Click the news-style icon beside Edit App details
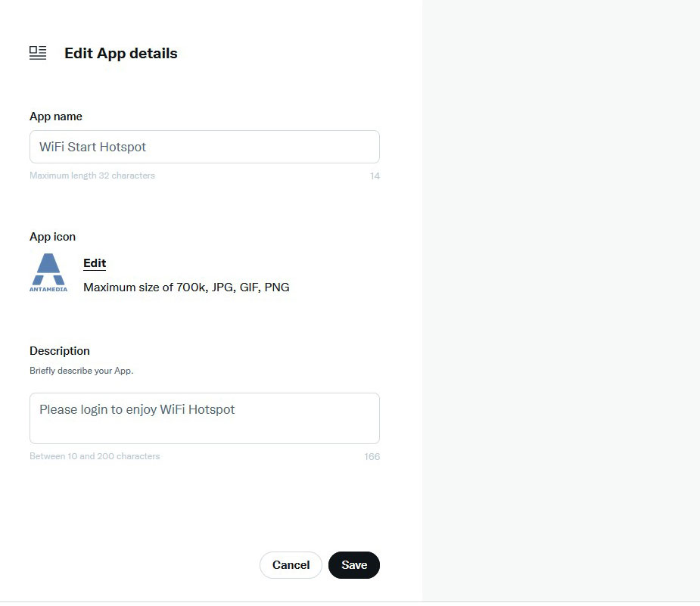 click(x=38, y=53)
